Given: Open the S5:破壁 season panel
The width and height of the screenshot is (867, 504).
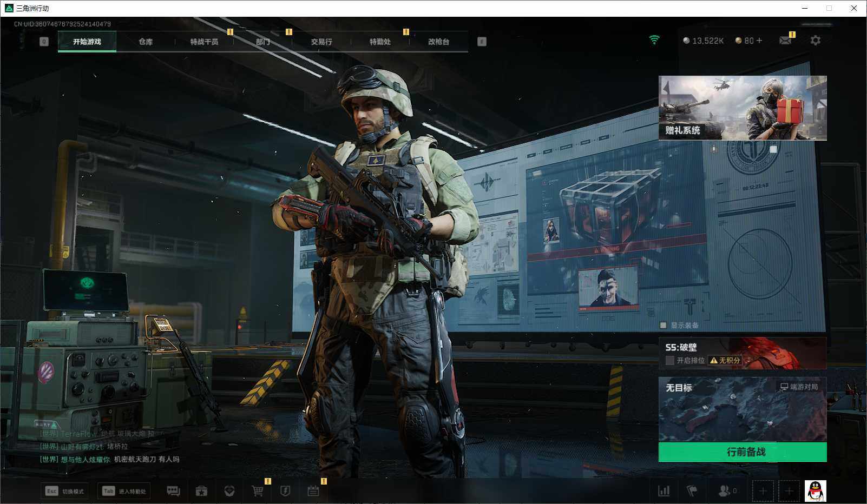Looking at the screenshot, I should pos(743,353).
